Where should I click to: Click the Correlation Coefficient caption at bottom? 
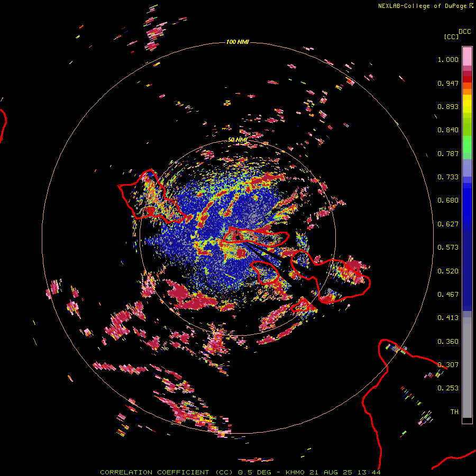[240, 472]
